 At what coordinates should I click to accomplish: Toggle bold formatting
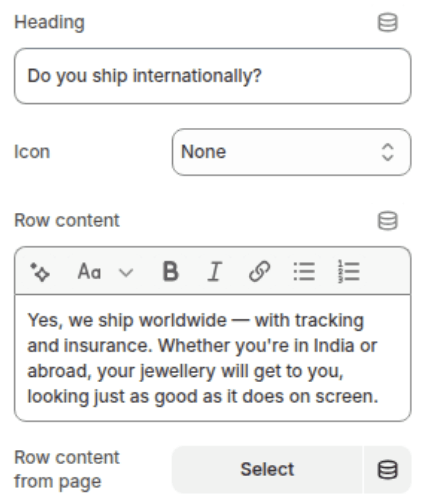point(170,272)
